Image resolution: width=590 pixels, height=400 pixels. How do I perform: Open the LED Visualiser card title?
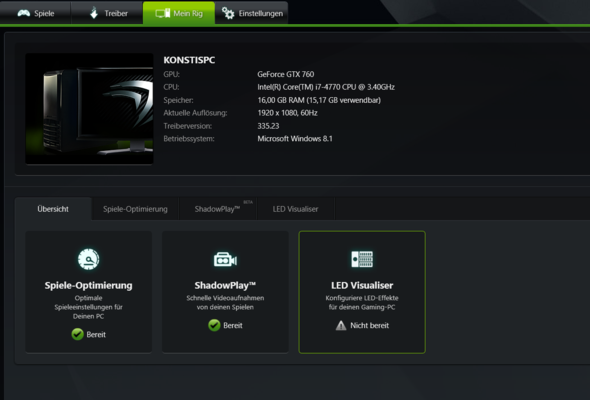362,285
